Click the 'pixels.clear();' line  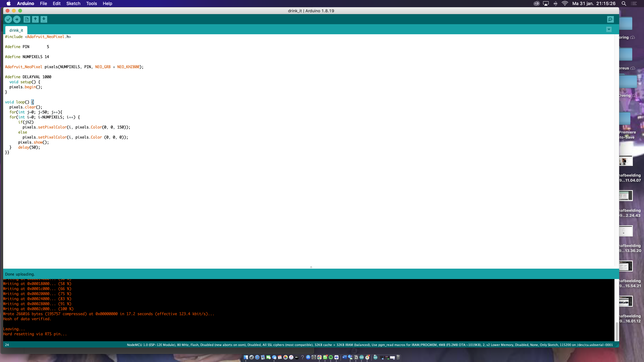pyautogui.click(x=26, y=107)
